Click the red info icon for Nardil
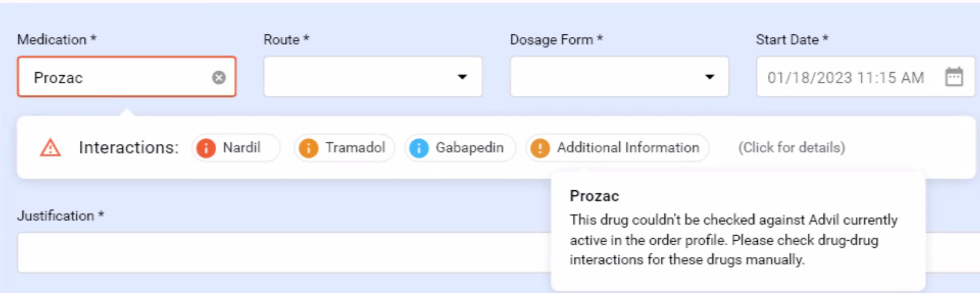The height and width of the screenshot is (293, 980). [x=206, y=148]
